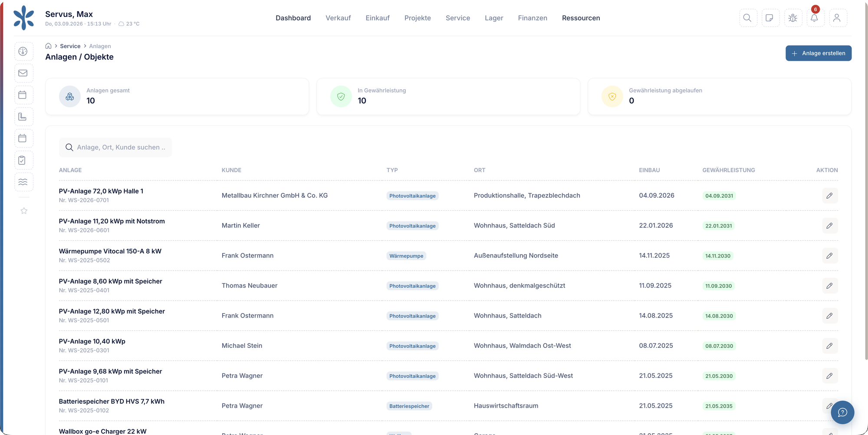Click customer Thomas Neubauer
The image size is (868, 435).
pyautogui.click(x=250, y=285)
